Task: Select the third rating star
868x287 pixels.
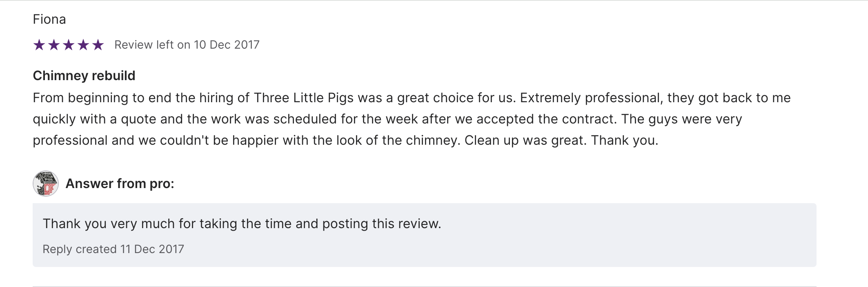Action: pos(69,45)
